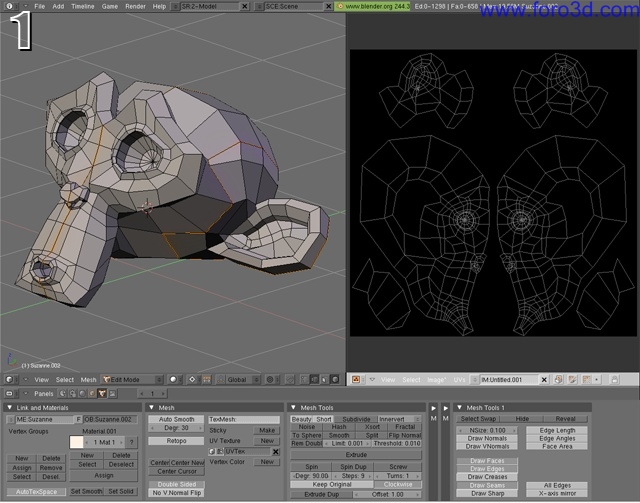640x503 pixels.
Task: Toggle Clockwise spin direction
Action: pyautogui.click(x=398, y=484)
